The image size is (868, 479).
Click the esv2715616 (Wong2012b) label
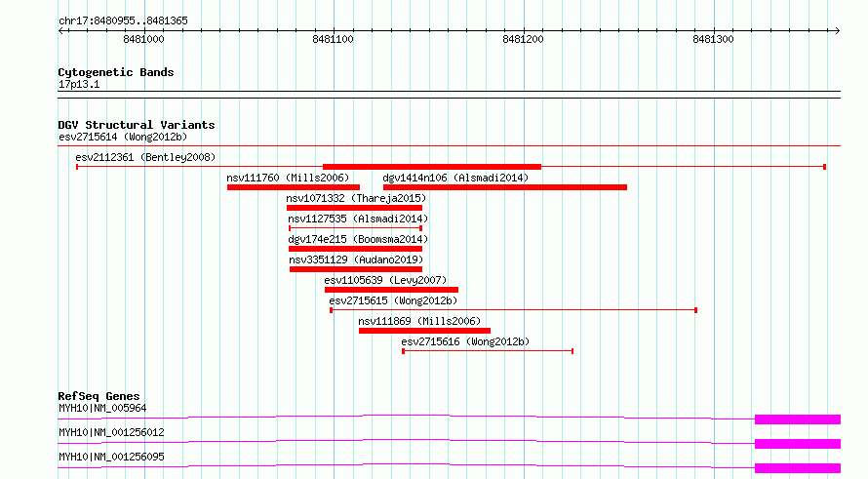point(465,341)
